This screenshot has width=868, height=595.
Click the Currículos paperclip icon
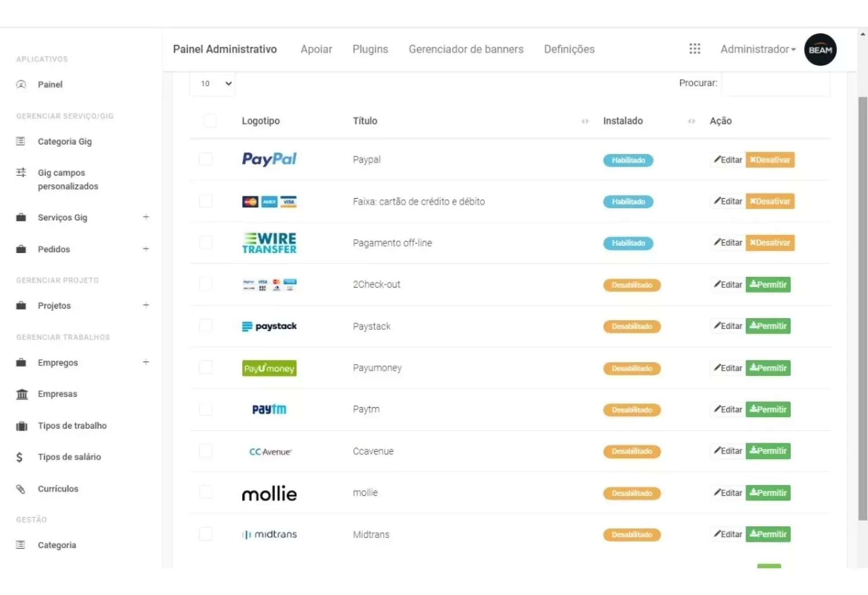click(21, 489)
